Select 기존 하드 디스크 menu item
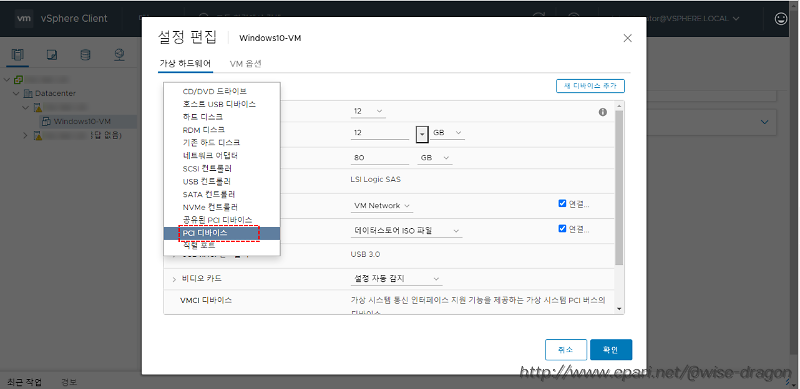This screenshot has height=389, width=800. pos(221,142)
